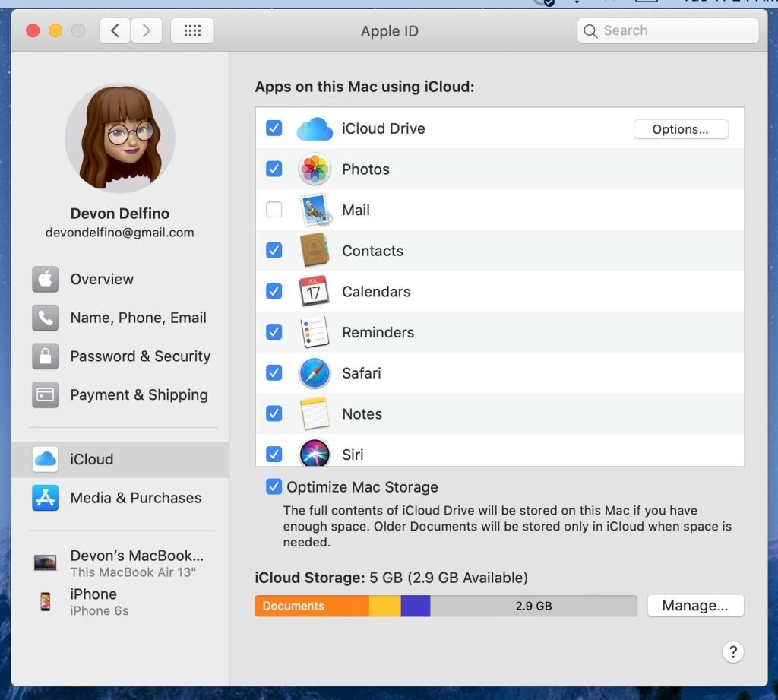Click the card icon for Payment & Shipping
The image size is (778, 700).
click(x=45, y=394)
